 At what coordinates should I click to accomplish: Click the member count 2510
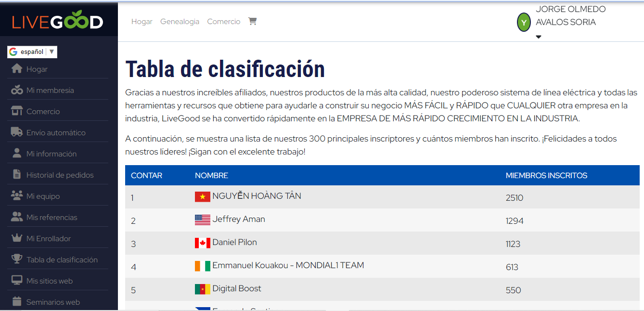tap(515, 198)
